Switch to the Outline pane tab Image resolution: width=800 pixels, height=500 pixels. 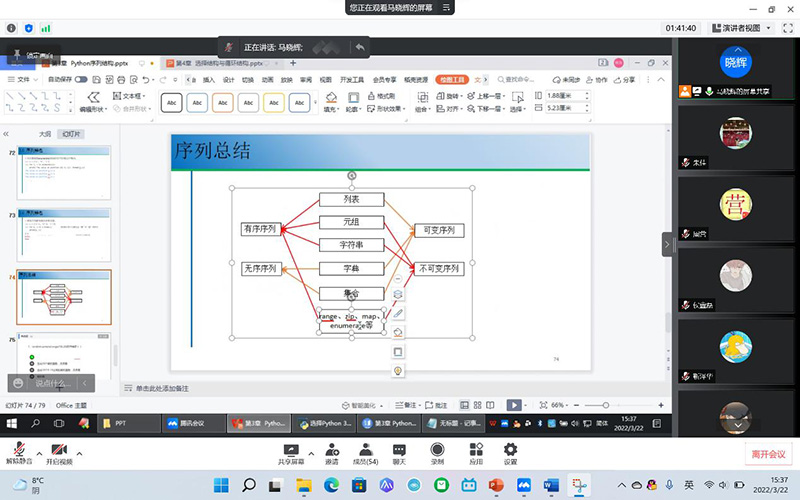click(45, 134)
